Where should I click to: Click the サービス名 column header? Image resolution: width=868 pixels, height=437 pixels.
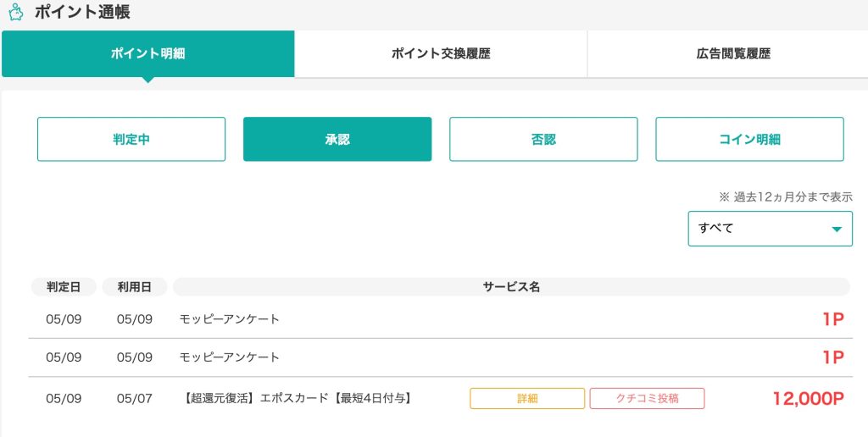[x=511, y=287]
